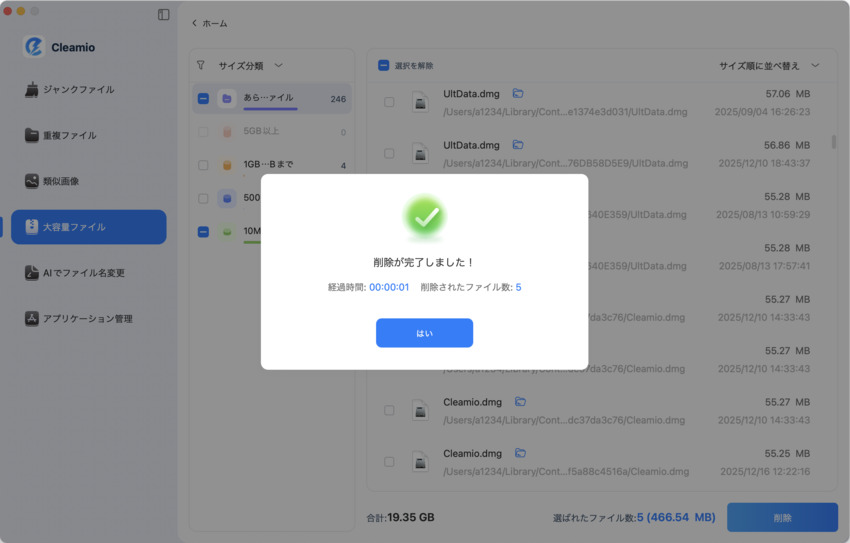Click path ending e1374e3d031/UltData.dmg

pyautogui.click(x=565, y=112)
